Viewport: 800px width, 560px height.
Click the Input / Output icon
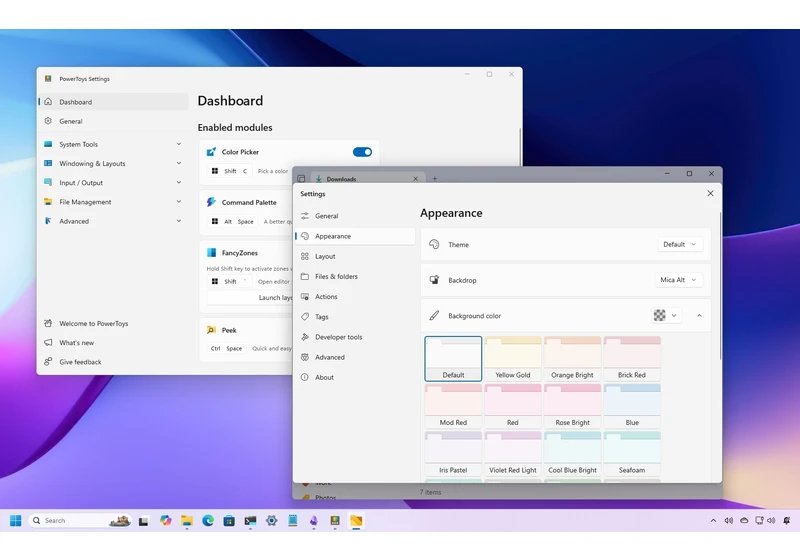pyautogui.click(x=48, y=183)
